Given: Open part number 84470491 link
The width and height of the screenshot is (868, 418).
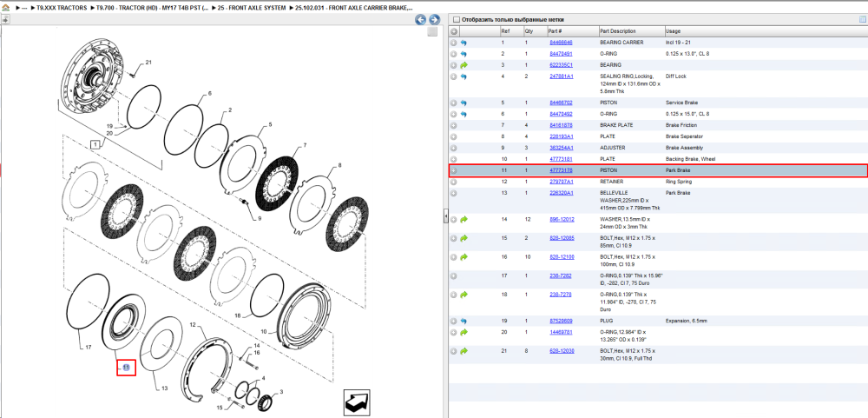Looking at the screenshot, I should pos(561,54).
